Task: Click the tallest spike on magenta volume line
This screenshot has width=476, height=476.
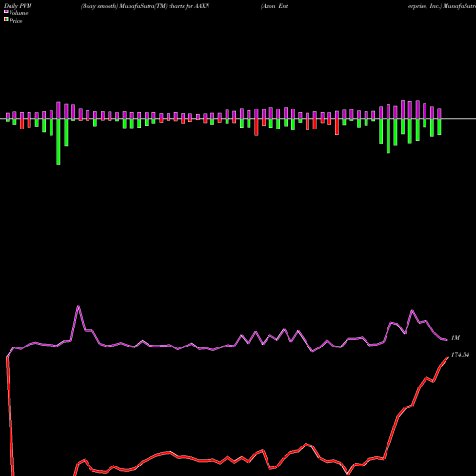Action: click(78, 306)
